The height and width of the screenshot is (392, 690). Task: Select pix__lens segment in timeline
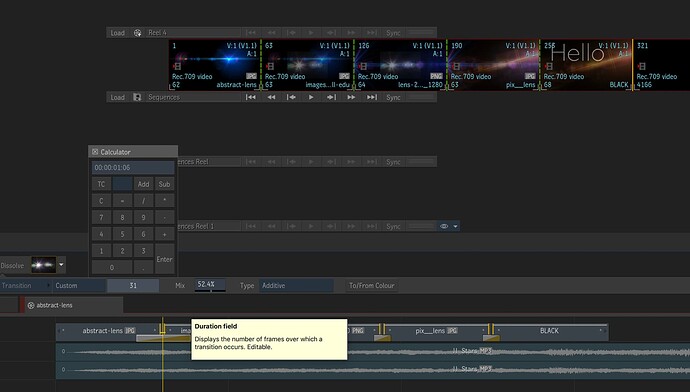pyautogui.click(x=437, y=330)
